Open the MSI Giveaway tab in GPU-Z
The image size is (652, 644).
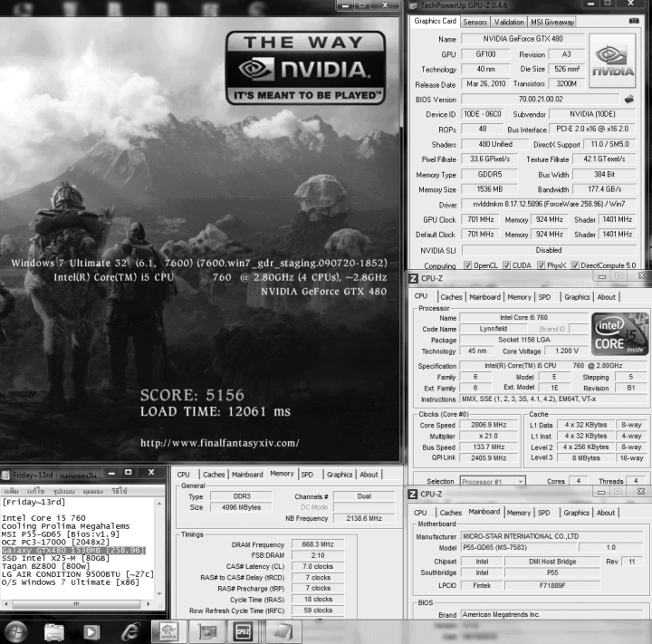(552, 22)
